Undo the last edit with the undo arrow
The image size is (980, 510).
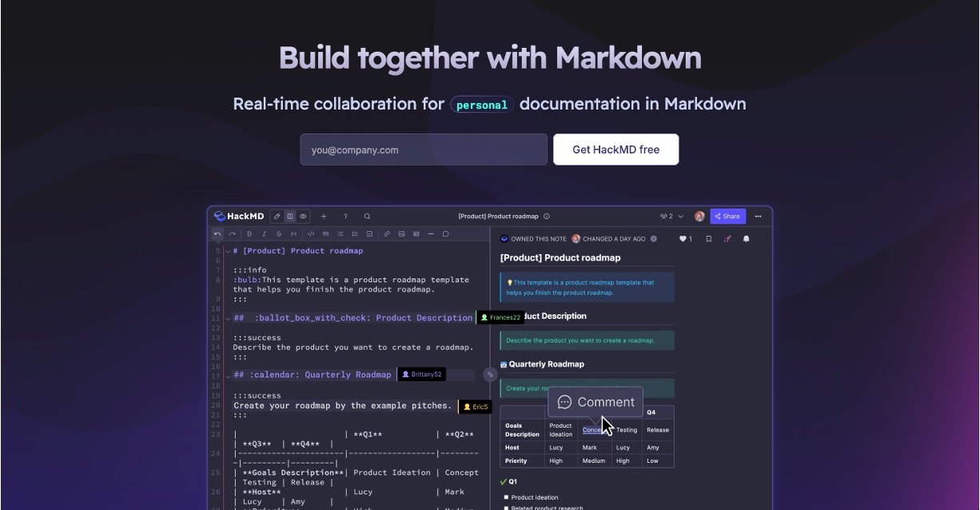pyautogui.click(x=217, y=233)
